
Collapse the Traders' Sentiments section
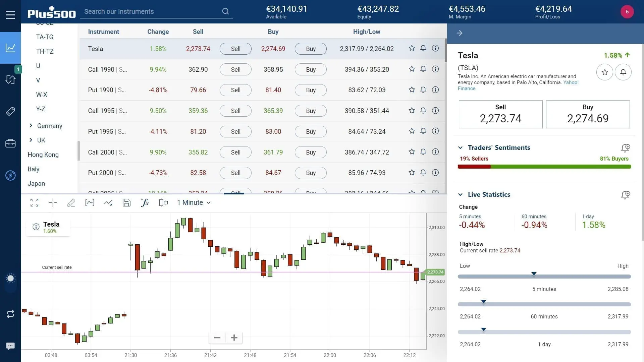(x=461, y=147)
